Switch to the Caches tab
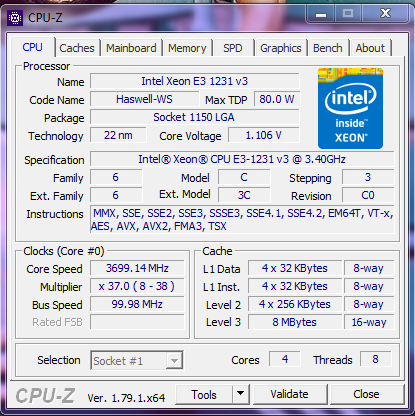Screen dimensions: 415x416 (77, 48)
